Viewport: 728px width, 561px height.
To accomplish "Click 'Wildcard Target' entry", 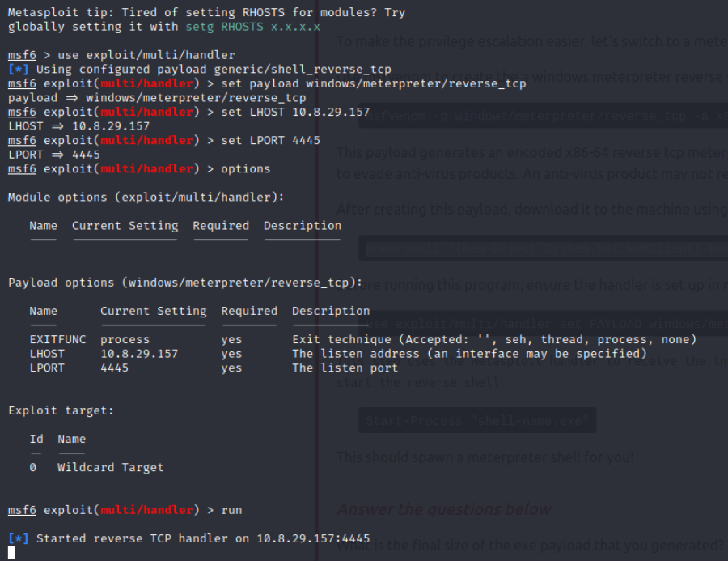I will point(111,468).
